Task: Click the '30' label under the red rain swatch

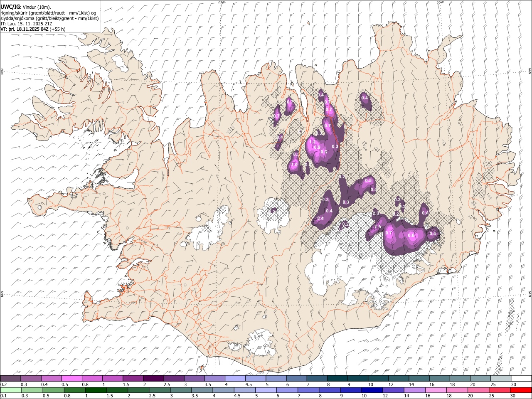Action: click(x=513, y=396)
